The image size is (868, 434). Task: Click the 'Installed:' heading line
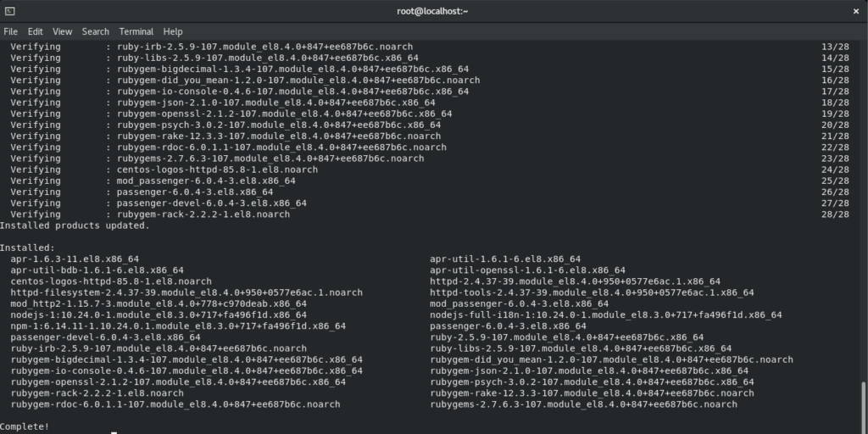pyautogui.click(x=28, y=248)
